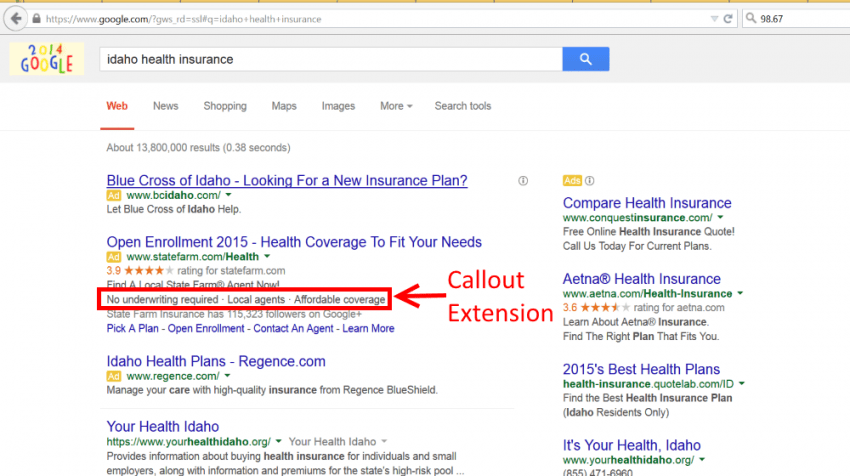Click the Ad badge next to www.statefarm.com/Health
This screenshot has height=476, width=850.
(113, 257)
